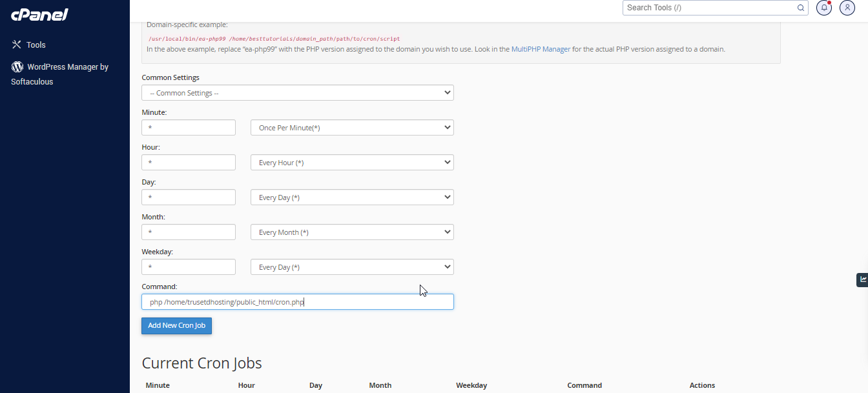Image resolution: width=868 pixels, height=393 pixels.
Task: Click the Day input field
Action: pyautogui.click(x=189, y=197)
